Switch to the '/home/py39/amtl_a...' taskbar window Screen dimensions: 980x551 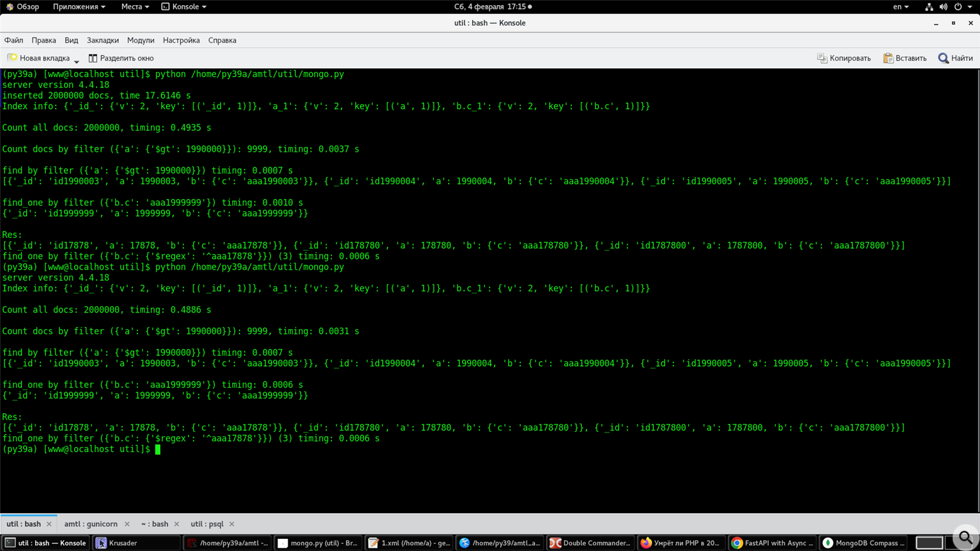[x=500, y=543]
